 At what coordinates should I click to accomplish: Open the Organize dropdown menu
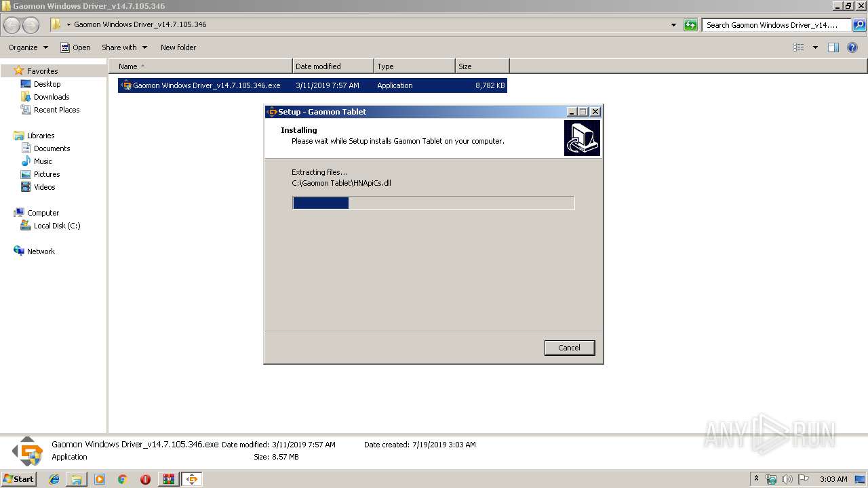tap(28, 47)
